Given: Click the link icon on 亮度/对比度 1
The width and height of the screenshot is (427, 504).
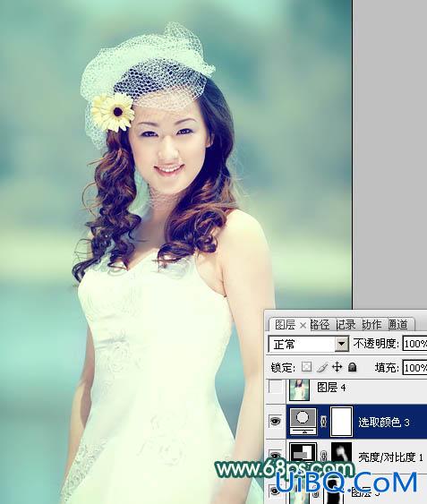Looking at the screenshot, I should (x=324, y=456).
